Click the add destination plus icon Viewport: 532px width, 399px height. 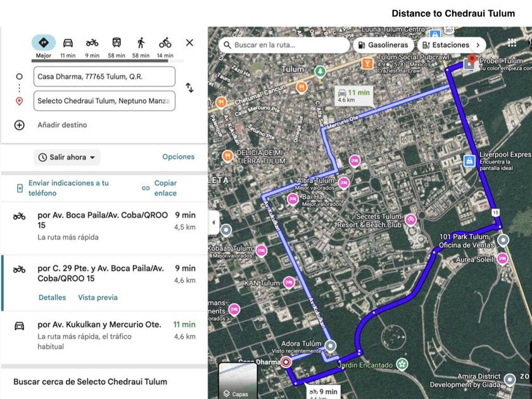[x=20, y=125]
